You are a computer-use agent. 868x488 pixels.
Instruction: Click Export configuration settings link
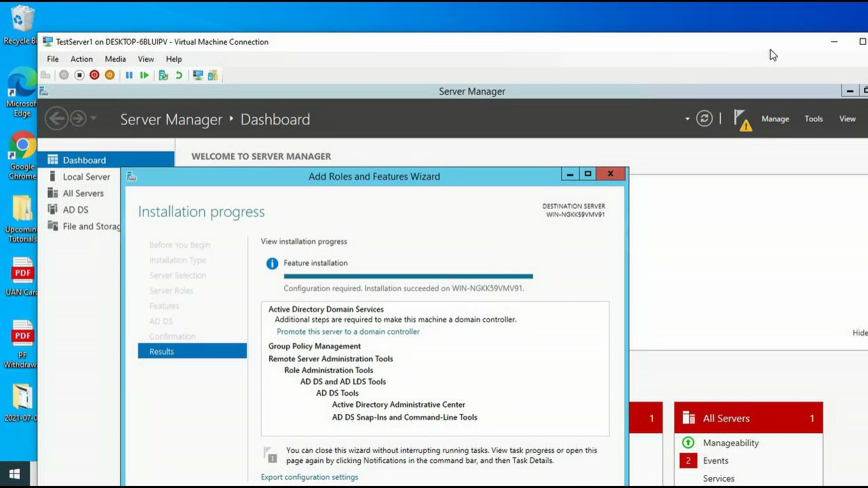[x=309, y=477]
